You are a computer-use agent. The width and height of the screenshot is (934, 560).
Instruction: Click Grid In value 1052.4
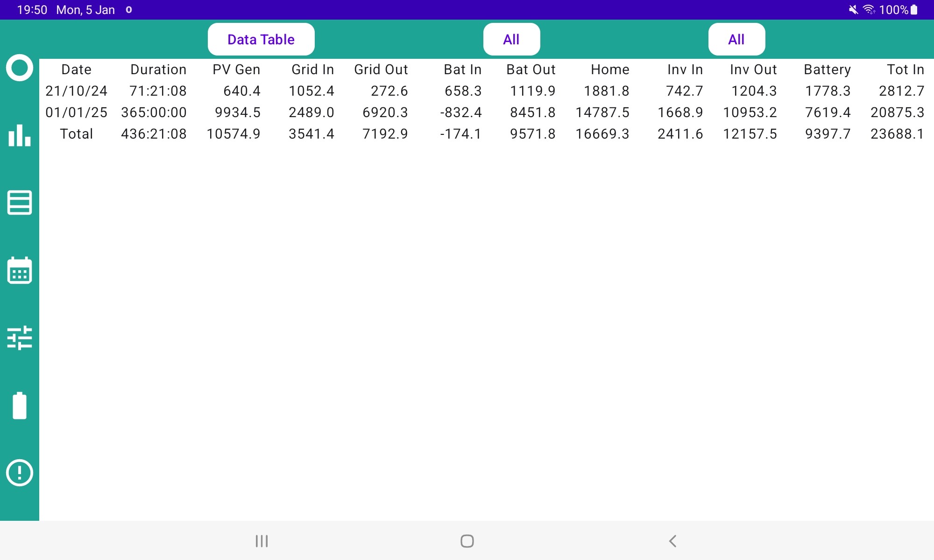[311, 91]
